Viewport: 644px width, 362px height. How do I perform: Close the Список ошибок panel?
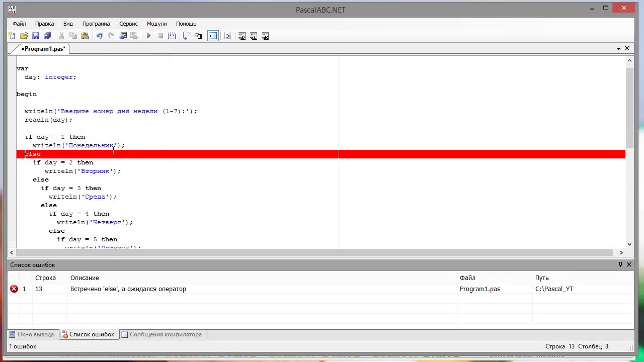[x=629, y=264]
